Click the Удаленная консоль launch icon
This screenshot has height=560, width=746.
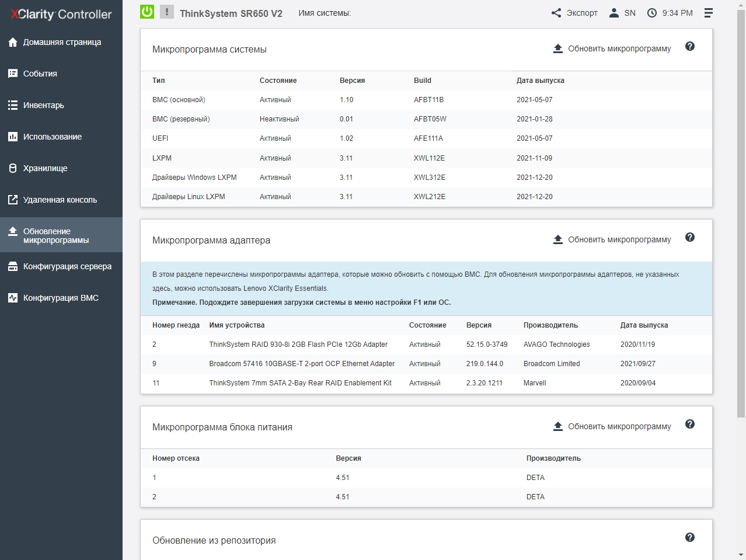[13, 200]
